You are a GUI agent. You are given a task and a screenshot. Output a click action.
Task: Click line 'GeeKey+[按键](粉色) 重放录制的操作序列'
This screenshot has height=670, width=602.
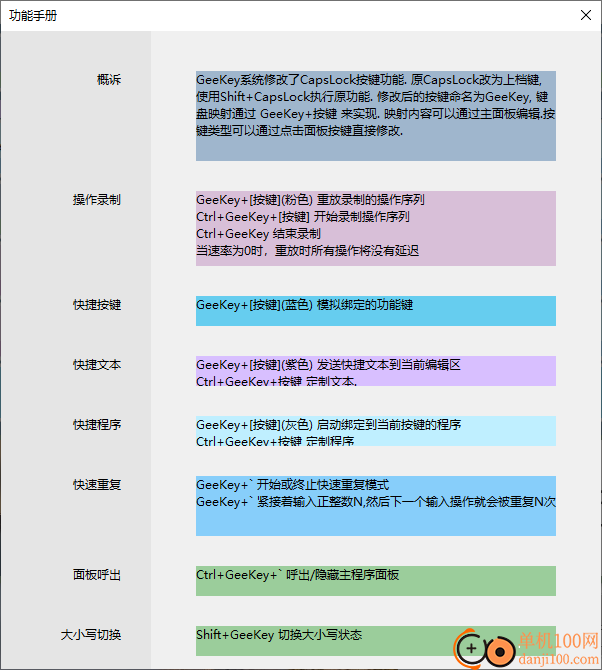[x=310, y=200]
